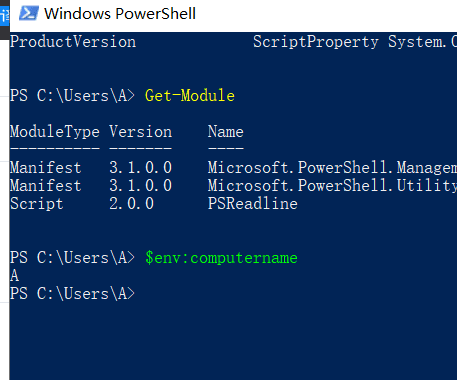Click the 3.1.0.0 version of Utility module
Viewport: 457px width, 380px height.
[x=140, y=186]
